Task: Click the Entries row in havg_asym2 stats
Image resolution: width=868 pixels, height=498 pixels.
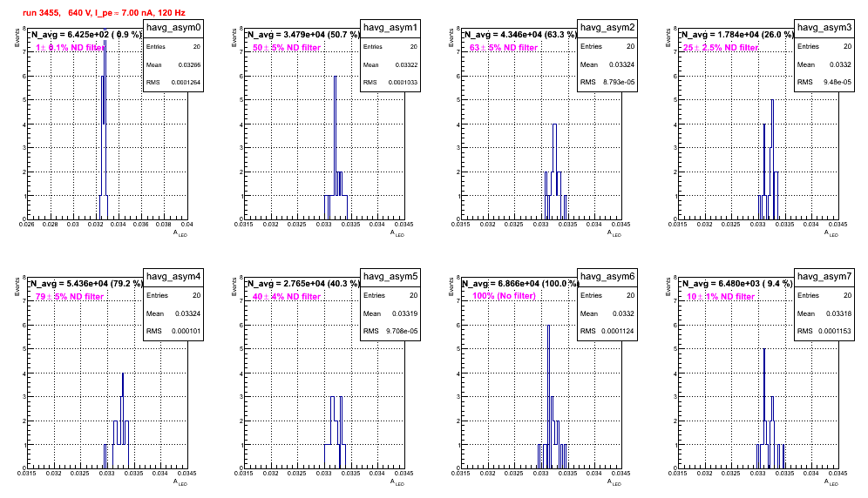Action: tap(607, 46)
